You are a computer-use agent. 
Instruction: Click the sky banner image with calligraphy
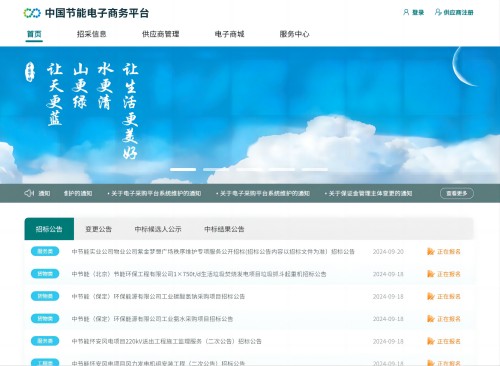(250, 115)
